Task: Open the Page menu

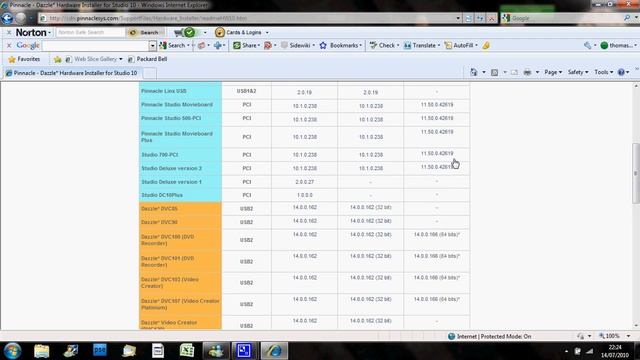Action: click(553, 72)
